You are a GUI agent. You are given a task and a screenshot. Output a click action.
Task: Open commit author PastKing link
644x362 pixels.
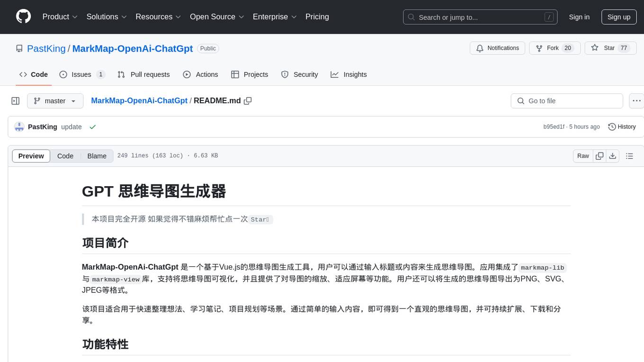(43, 127)
